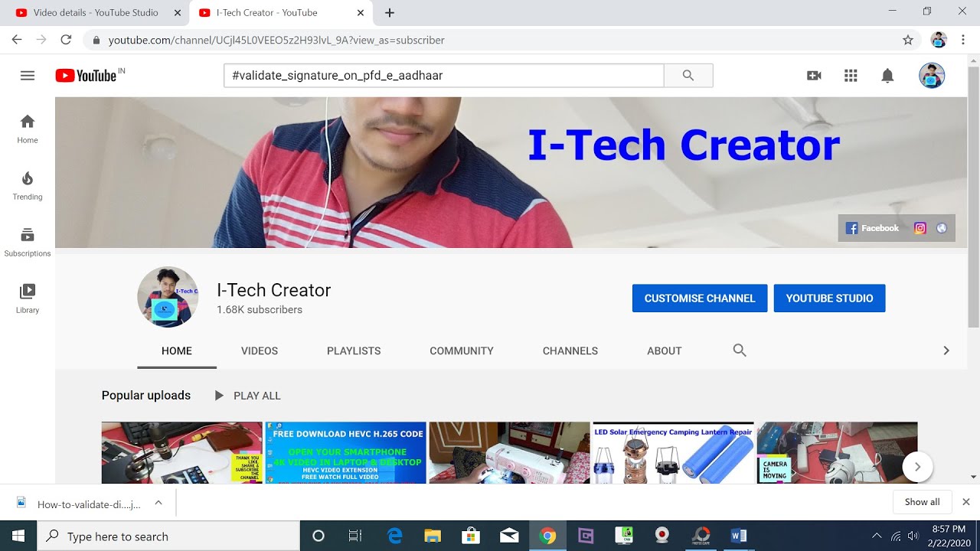Switch to the ABOUT tab
980x551 pixels.
[x=665, y=350]
